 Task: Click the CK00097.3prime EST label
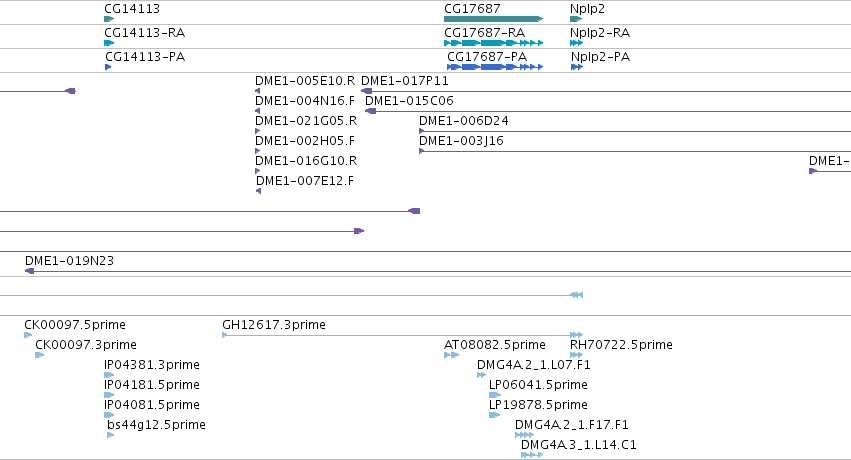coord(86,345)
